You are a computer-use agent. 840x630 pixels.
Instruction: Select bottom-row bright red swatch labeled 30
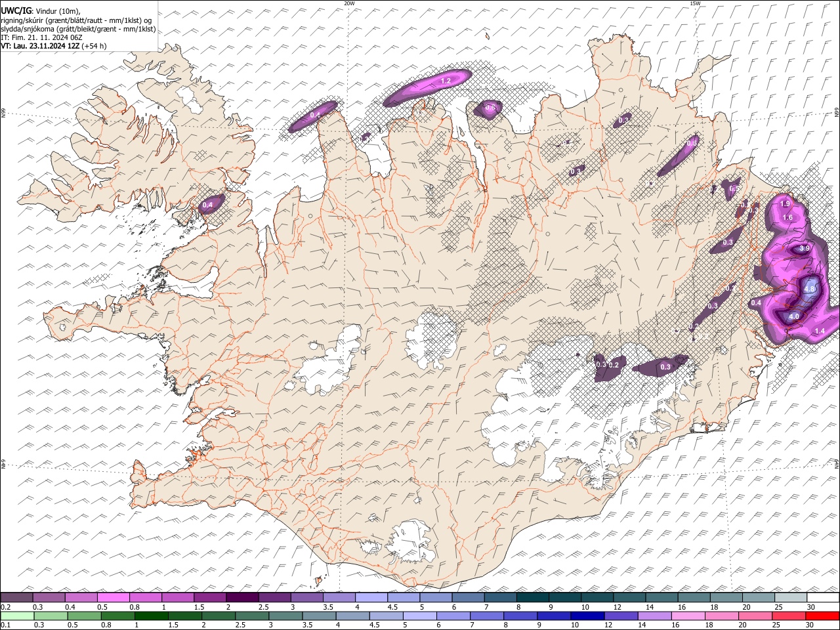coord(822,616)
